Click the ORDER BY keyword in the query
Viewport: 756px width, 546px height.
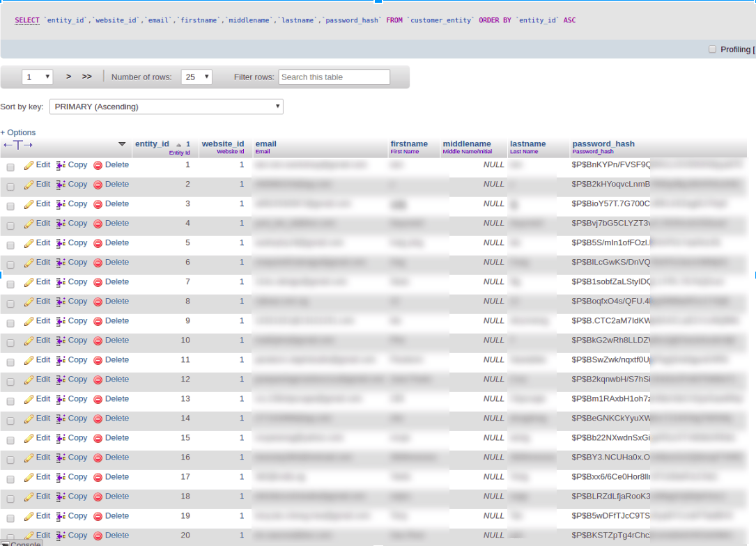tap(495, 20)
